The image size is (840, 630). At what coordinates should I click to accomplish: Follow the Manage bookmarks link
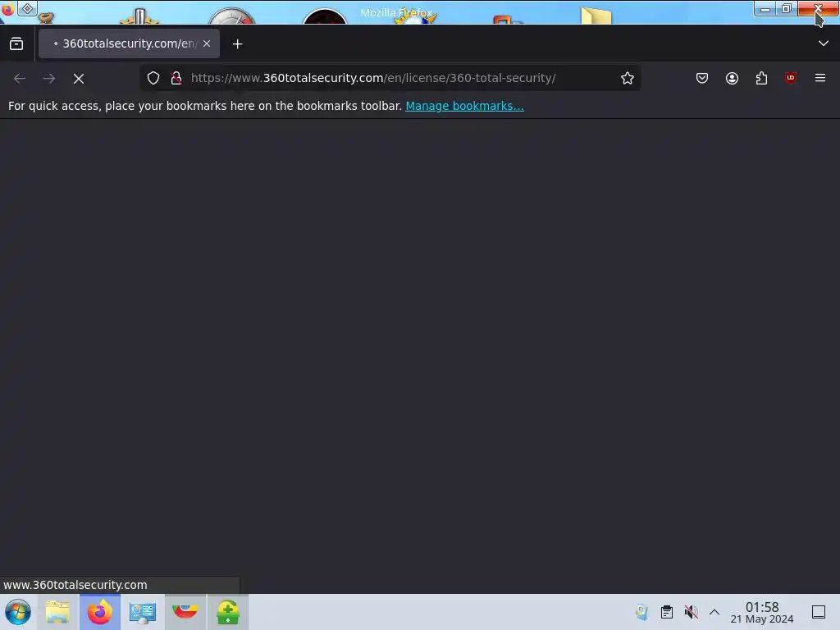pos(464,106)
